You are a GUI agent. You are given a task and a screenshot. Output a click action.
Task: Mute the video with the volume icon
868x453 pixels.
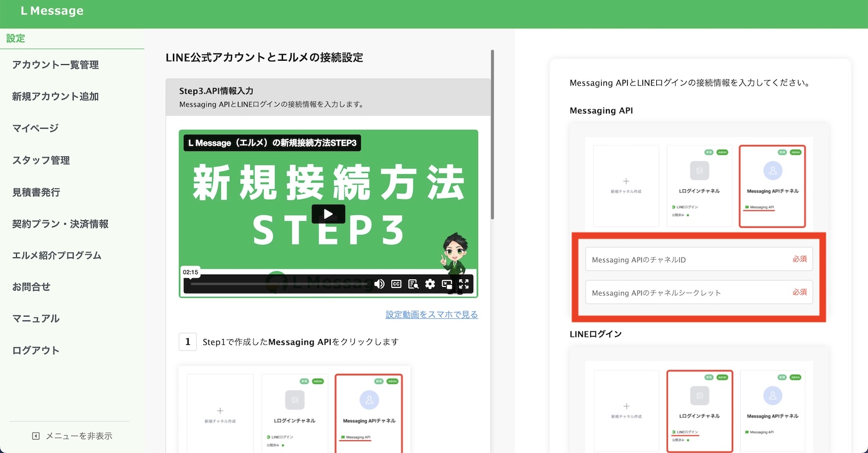coord(380,283)
